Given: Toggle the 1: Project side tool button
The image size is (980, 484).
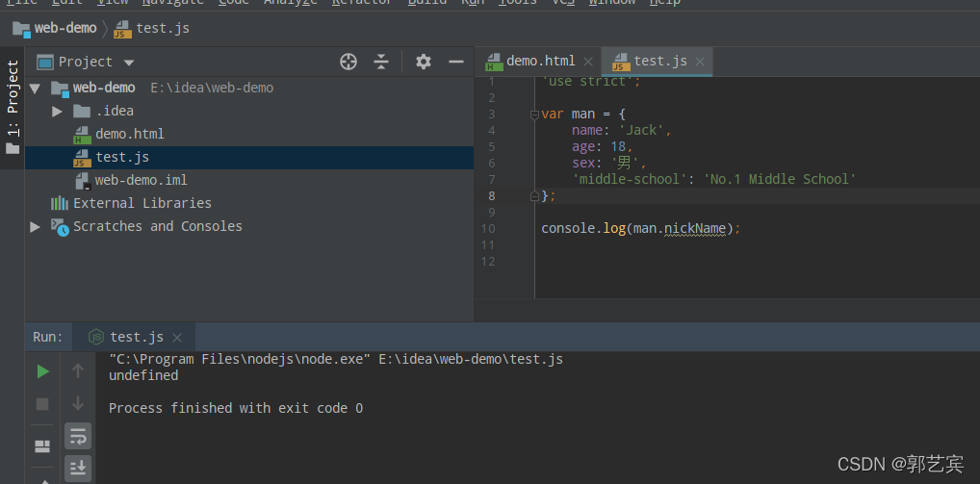Looking at the screenshot, I should pyautogui.click(x=13, y=108).
